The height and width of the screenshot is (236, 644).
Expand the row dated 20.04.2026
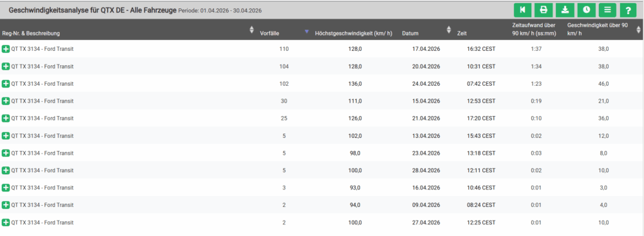[x=6, y=66]
